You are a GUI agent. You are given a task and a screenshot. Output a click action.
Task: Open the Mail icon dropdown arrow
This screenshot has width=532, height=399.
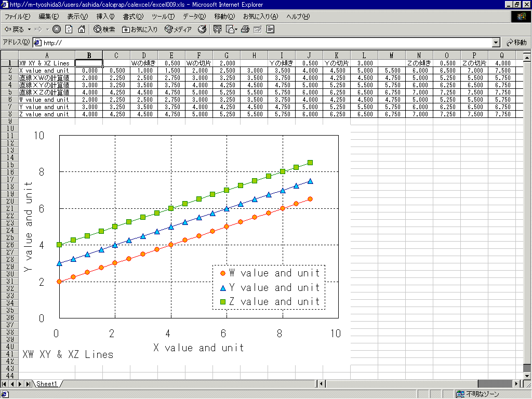click(x=236, y=29)
